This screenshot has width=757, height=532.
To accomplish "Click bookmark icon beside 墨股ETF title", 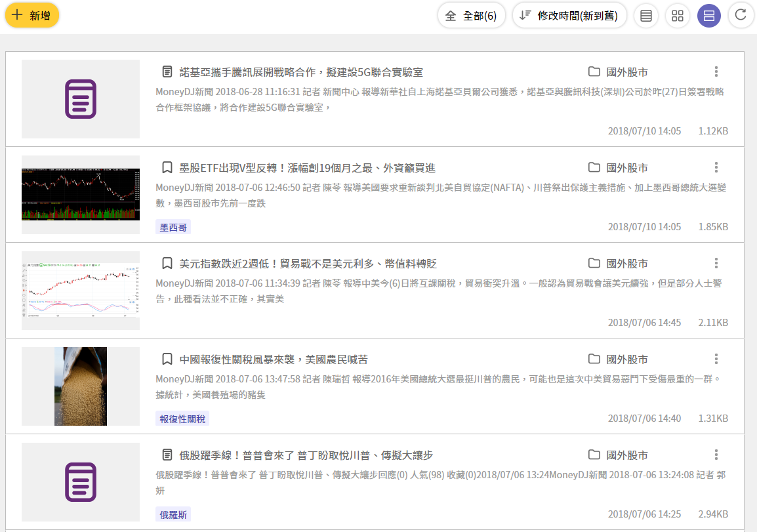I will (x=167, y=167).
